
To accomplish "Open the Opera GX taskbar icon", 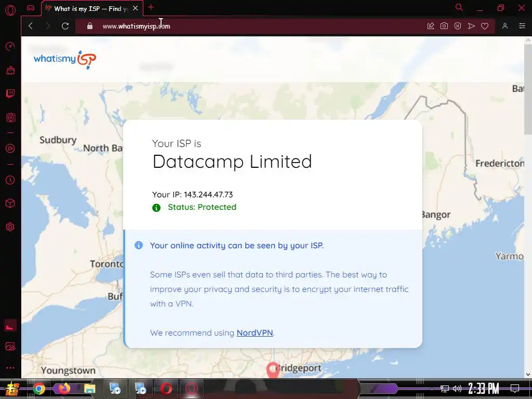I will pyautogui.click(x=191, y=389).
